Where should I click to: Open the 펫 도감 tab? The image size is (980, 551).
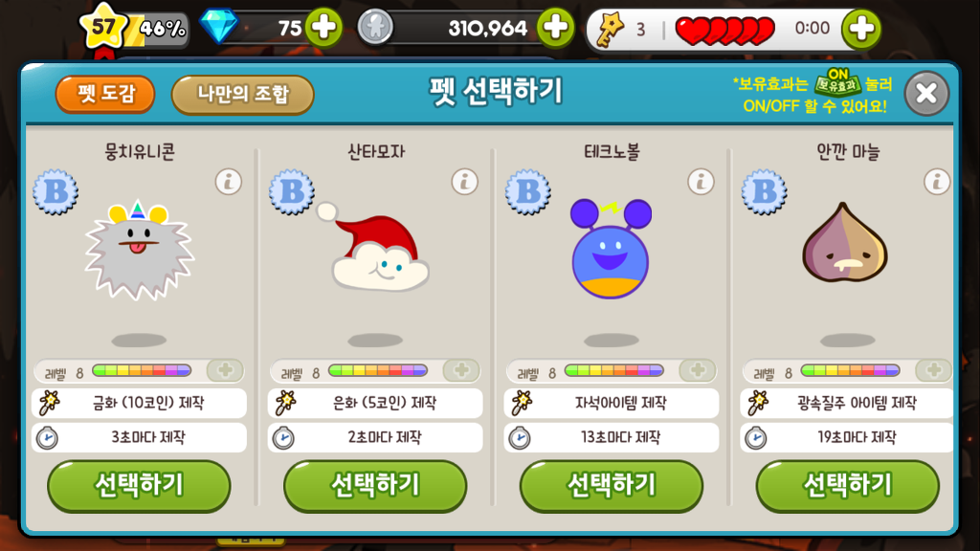coord(105,95)
